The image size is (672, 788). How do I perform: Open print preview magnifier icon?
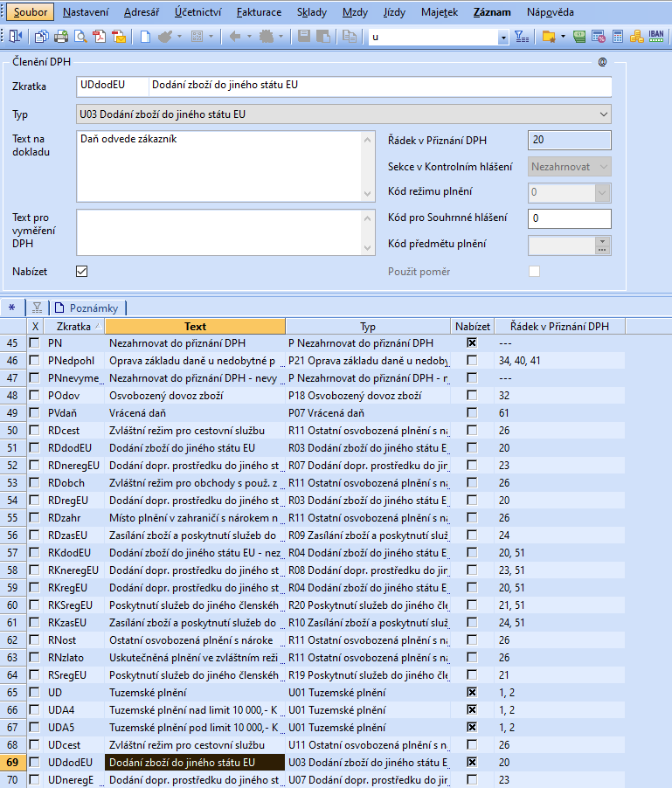click(80, 36)
